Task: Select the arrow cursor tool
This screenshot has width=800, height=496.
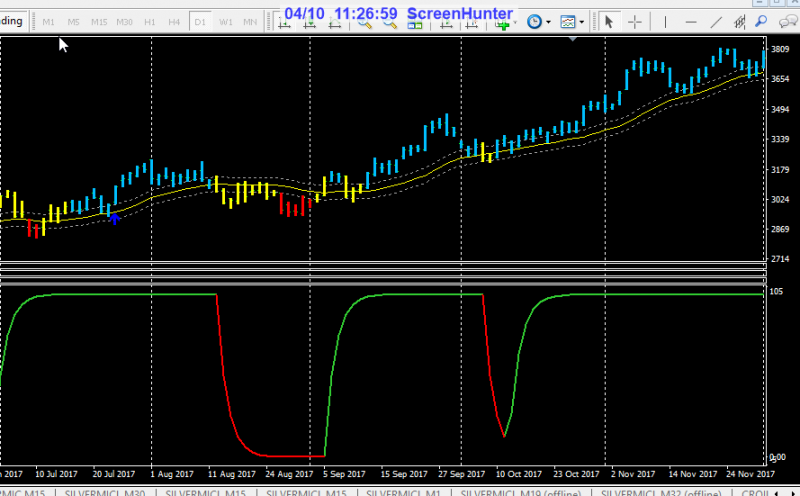Action: coord(609,22)
